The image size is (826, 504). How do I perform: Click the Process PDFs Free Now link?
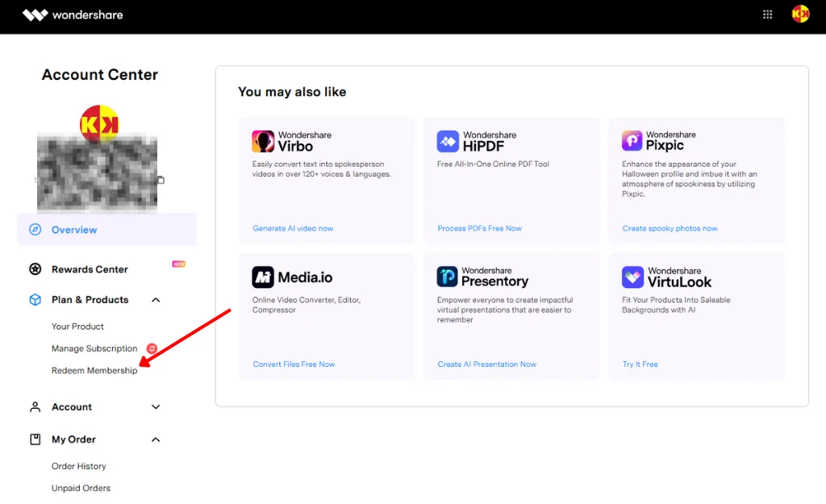(479, 228)
